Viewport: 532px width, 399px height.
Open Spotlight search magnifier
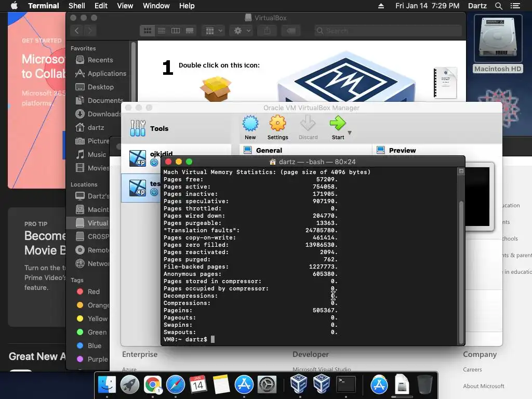point(498,6)
